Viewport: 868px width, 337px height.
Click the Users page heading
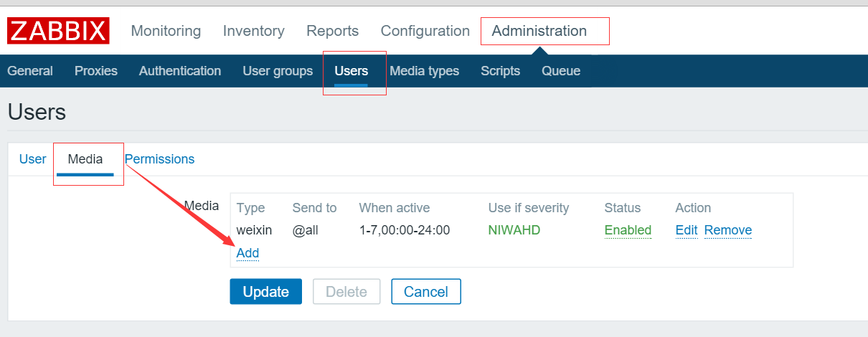[x=37, y=112]
